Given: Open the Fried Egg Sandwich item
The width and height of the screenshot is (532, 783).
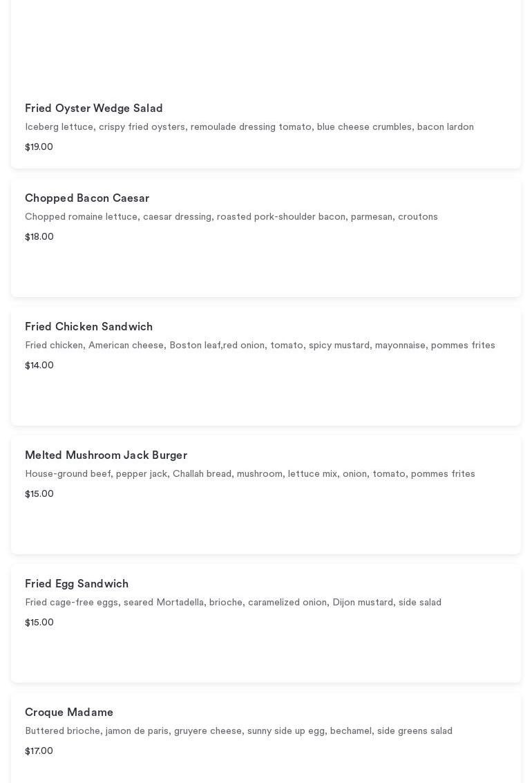Looking at the screenshot, I should [77, 584].
